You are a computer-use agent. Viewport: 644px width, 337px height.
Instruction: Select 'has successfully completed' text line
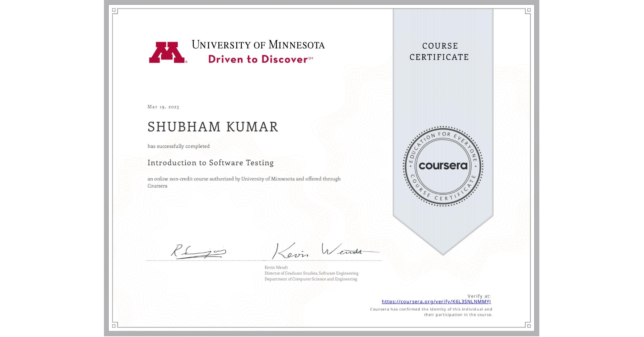pyautogui.click(x=178, y=146)
